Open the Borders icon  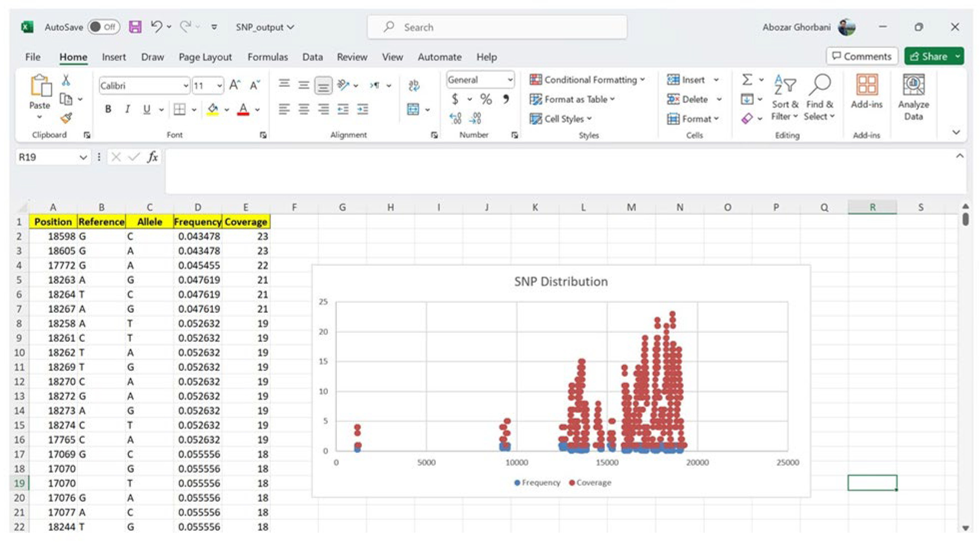(179, 110)
